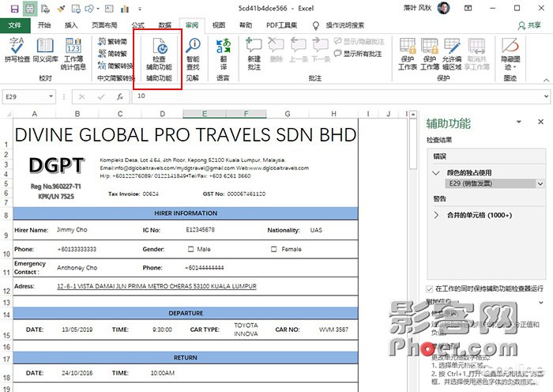Click the formula bar confirm checkmark
This screenshot has height=392, width=553.
click(x=101, y=96)
